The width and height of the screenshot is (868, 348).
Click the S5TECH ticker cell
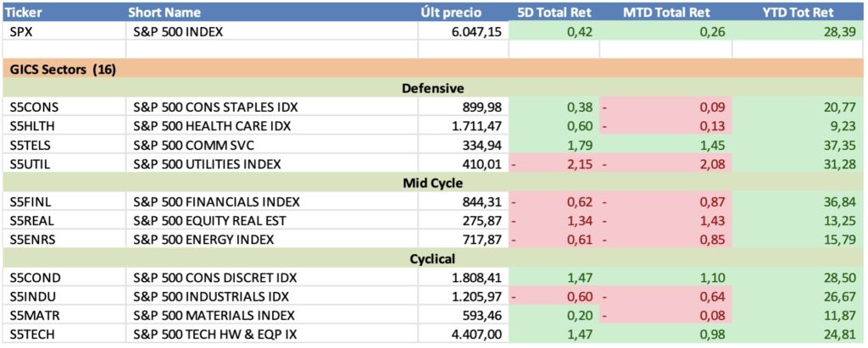34,335
